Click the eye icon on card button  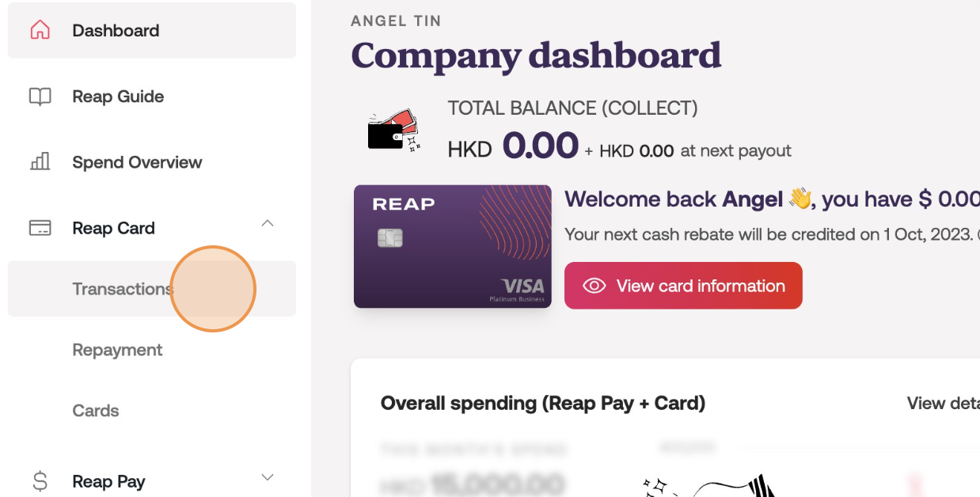click(594, 286)
